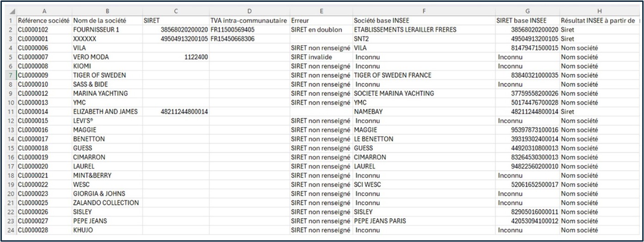Click the NAMEBAY cell

424,112
